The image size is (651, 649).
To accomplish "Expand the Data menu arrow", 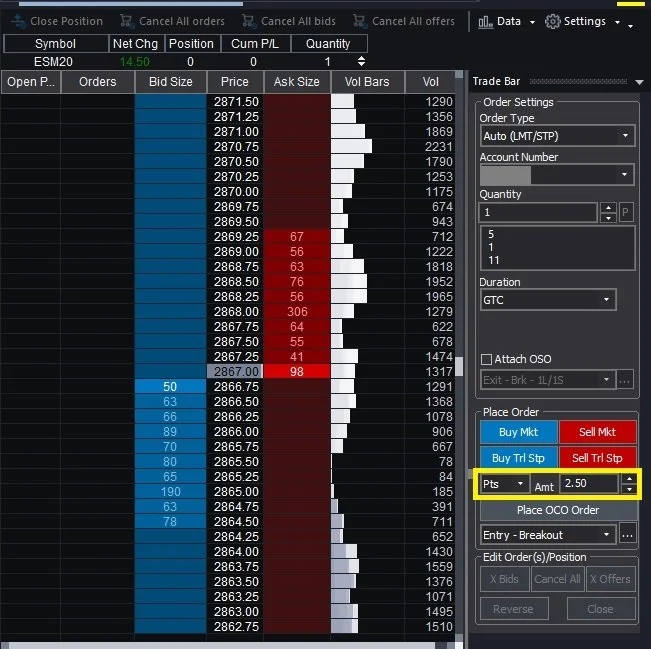I will pos(532,22).
